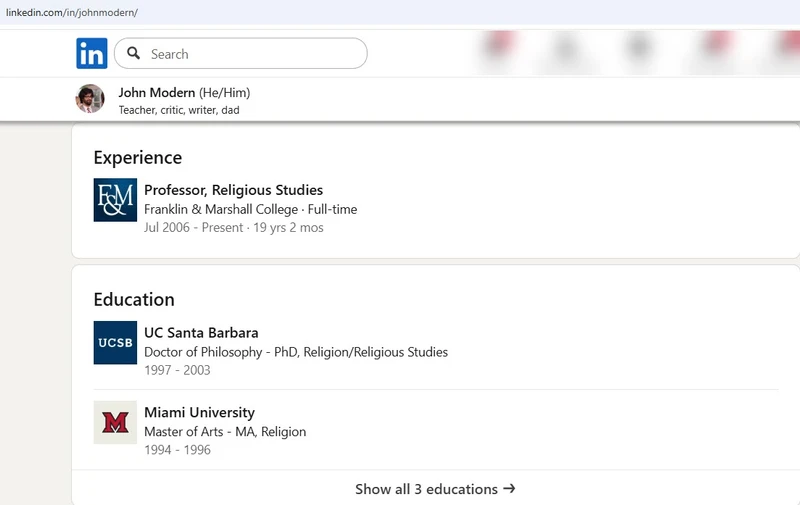The width and height of the screenshot is (800, 505).
Task: Select the dates "1994 - 1996"
Action: [x=177, y=449]
